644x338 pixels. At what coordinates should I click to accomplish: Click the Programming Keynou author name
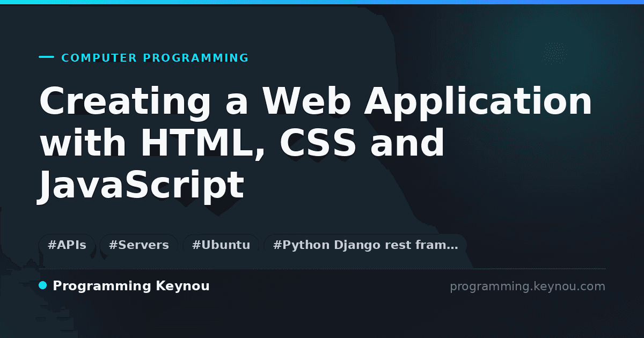(131, 286)
